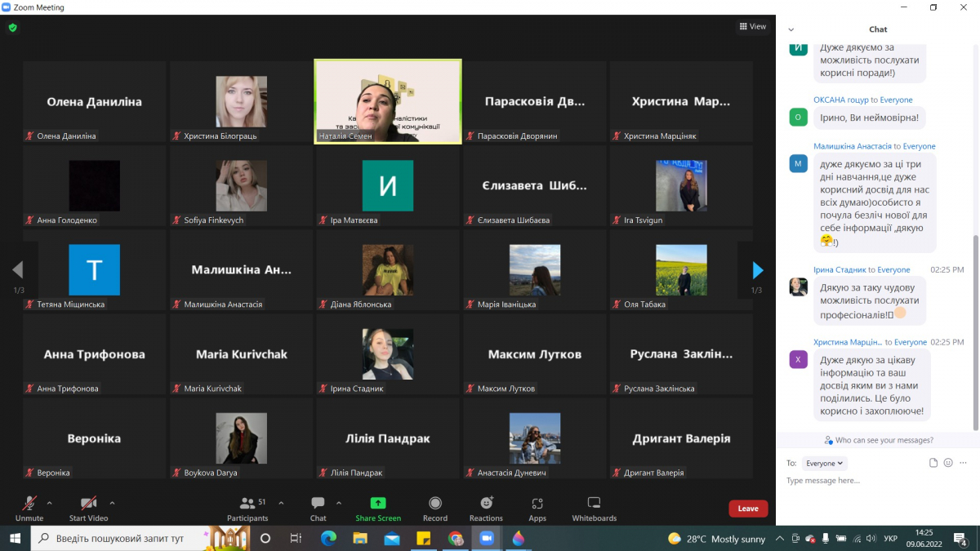
Task: Toggle the Chat panel button
Action: point(318,504)
